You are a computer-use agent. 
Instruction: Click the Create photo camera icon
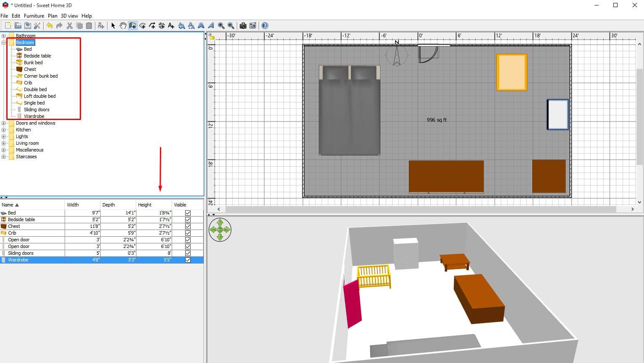(x=243, y=26)
